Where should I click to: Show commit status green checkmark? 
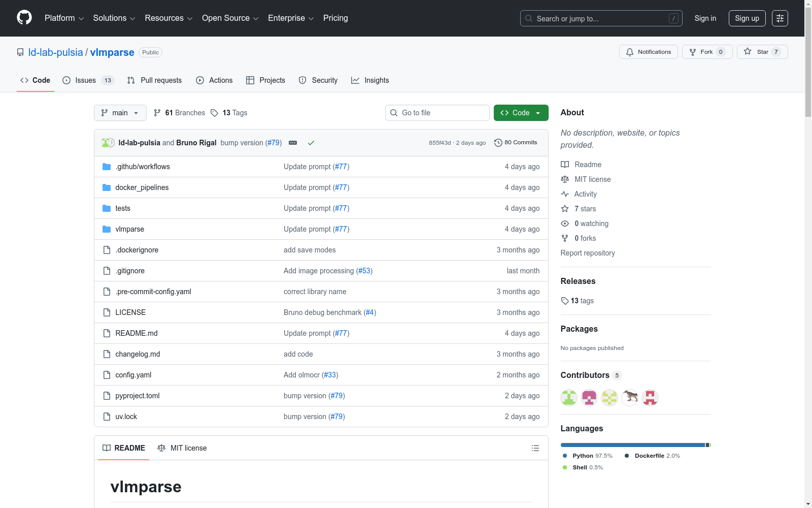click(311, 143)
